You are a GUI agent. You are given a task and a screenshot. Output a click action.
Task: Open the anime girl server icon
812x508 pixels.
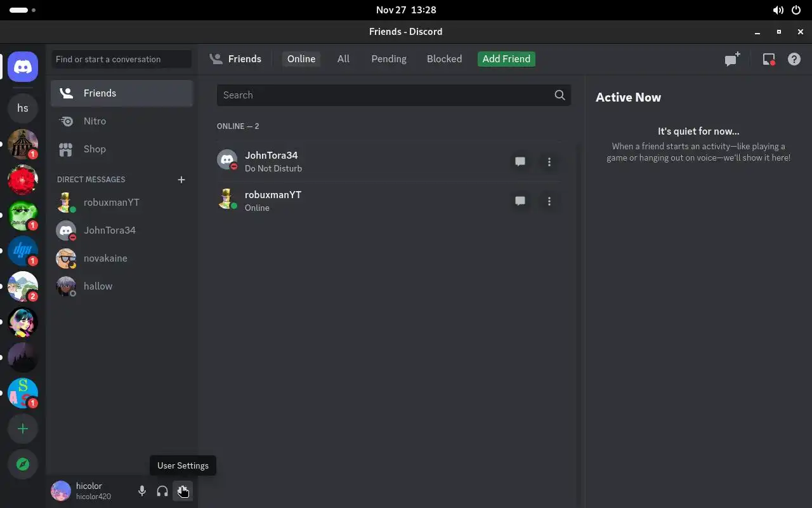pyautogui.click(x=23, y=322)
